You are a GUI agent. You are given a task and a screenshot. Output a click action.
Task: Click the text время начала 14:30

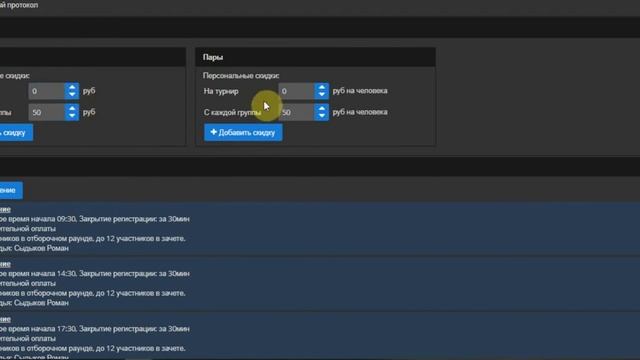point(42,274)
